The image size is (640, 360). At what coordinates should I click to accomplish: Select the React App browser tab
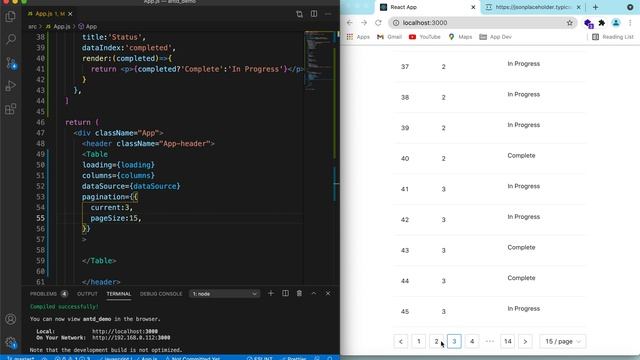[427, 7]
